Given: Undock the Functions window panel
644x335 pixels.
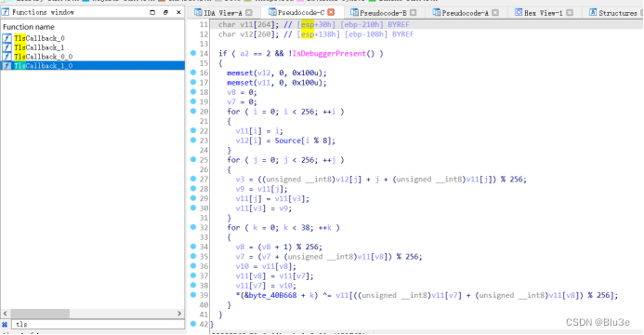Looking at the screenshot, I should click(165, 12).
